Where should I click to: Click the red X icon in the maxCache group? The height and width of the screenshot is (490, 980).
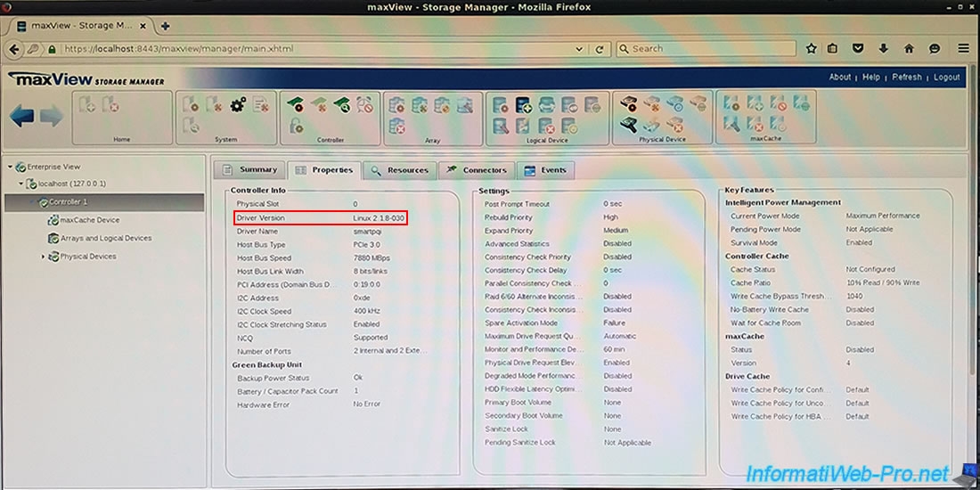[755, 123]
